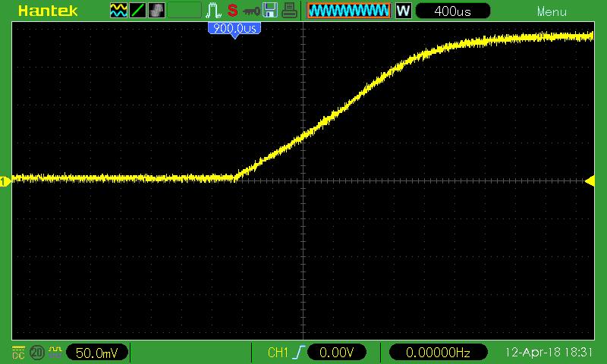Viewport: 607px width, 364px height.
Task: Click the 50.0mV vertical scale readout
Action: (97, 353)
